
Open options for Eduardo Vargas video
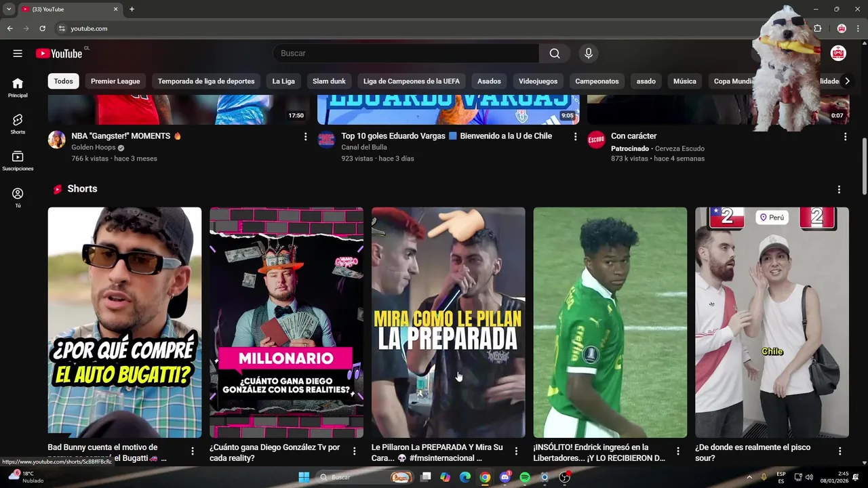pyautogui.click(x=576, y=137)
